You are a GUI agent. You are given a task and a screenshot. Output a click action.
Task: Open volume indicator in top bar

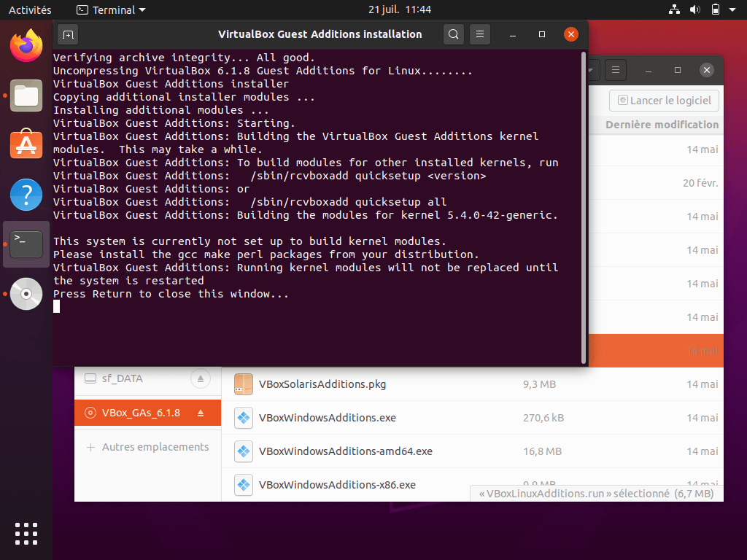tap(695, 9)
